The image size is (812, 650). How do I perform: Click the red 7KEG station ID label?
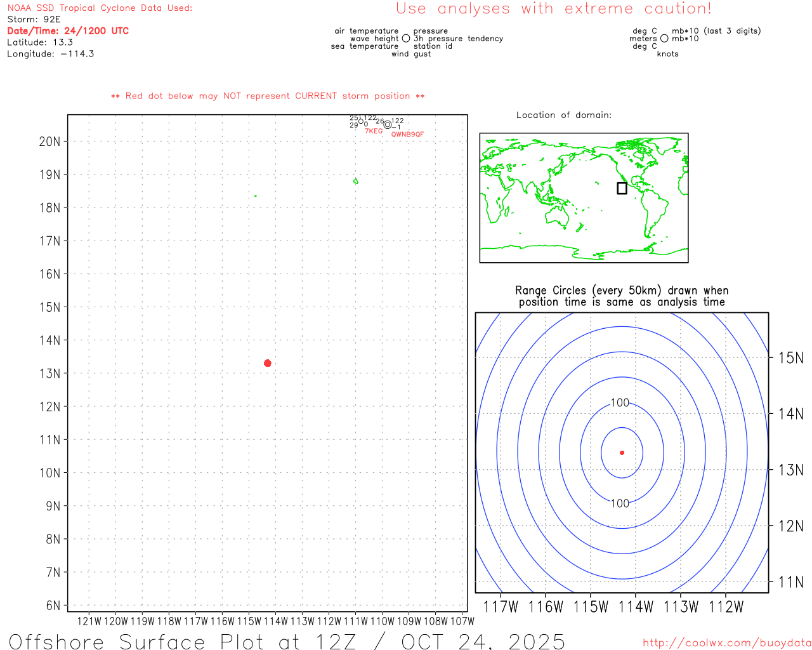pyautogui.click(x=374, y=131)
